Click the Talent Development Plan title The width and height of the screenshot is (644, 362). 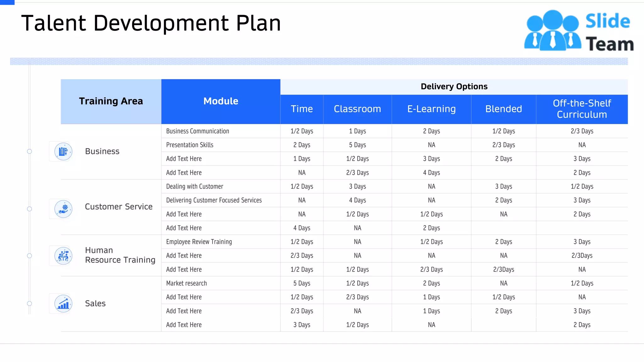click(x=151, y=23)
